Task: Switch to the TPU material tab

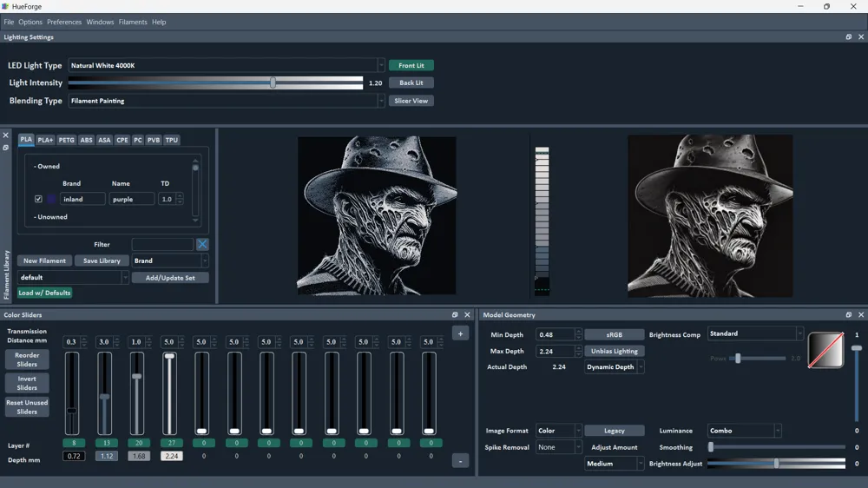Action: (172, 140)
